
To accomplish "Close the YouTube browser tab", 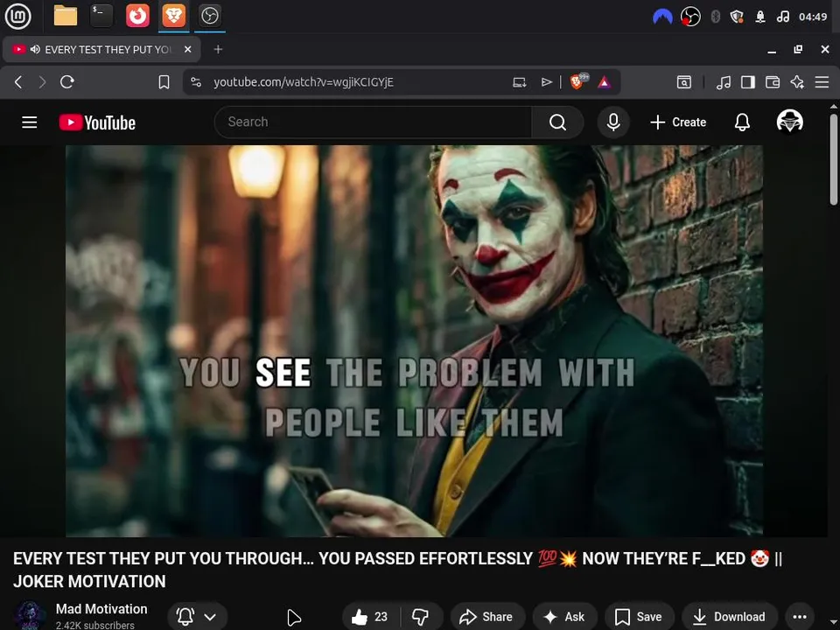I will tap(188, 49).
